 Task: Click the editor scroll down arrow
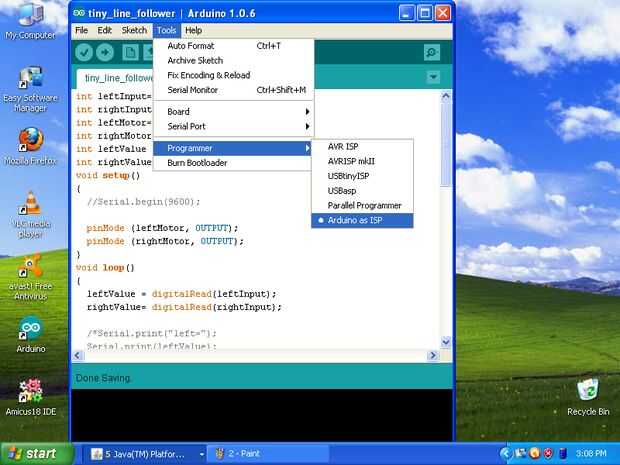click(x=446, y=342)
